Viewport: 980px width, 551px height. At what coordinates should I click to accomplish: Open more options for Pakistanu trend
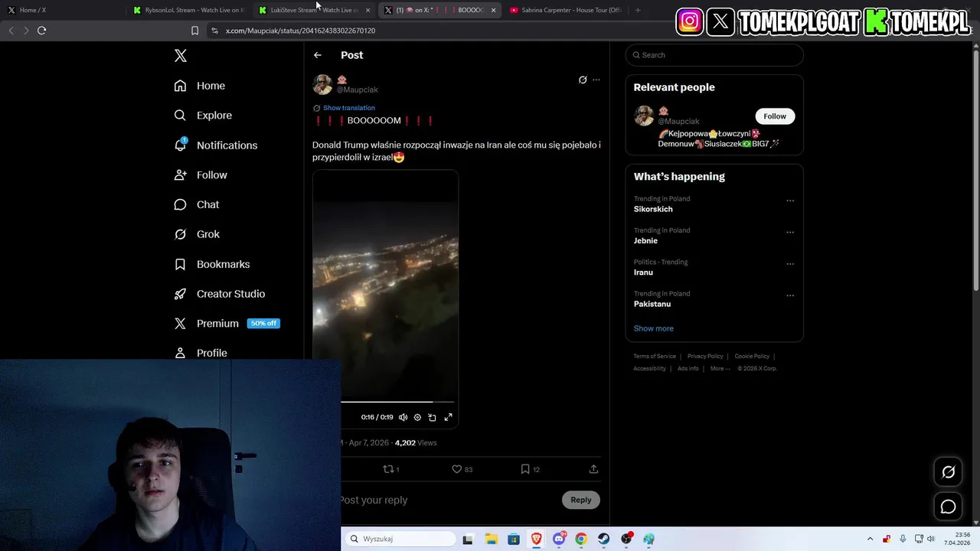pos(790,295)
